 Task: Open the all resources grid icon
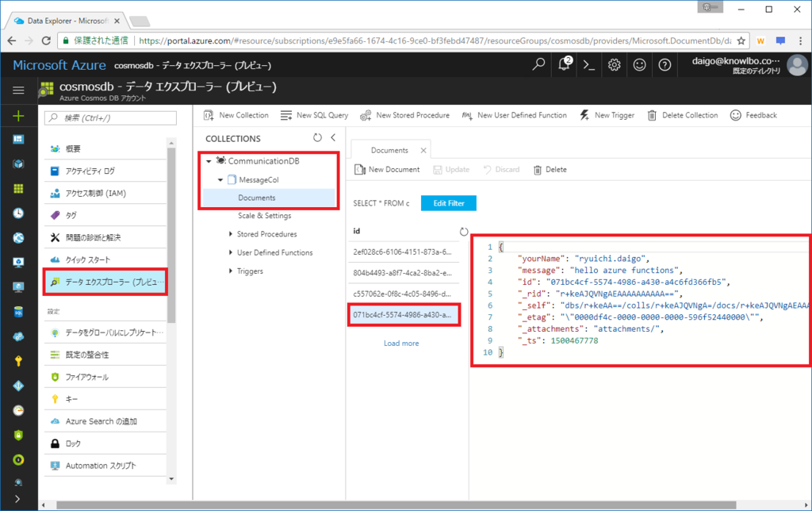point(19,189)
